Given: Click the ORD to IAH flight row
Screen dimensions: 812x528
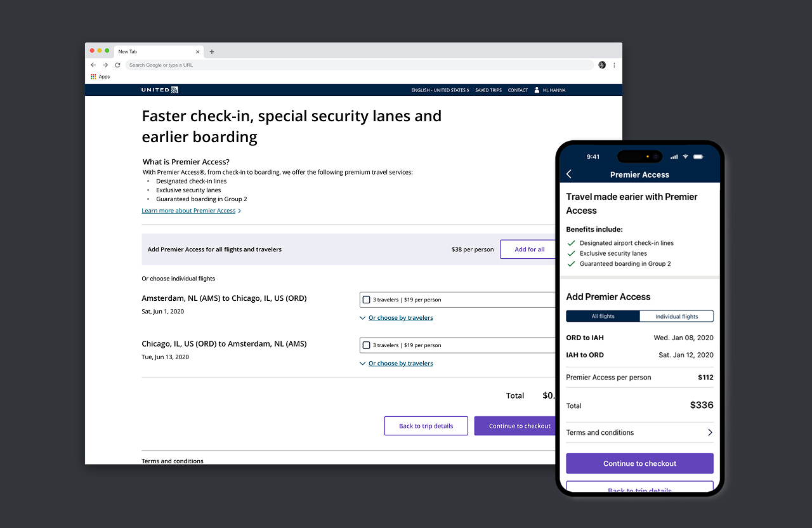Looking at the screenshot, I should click(x=639, y=338).
